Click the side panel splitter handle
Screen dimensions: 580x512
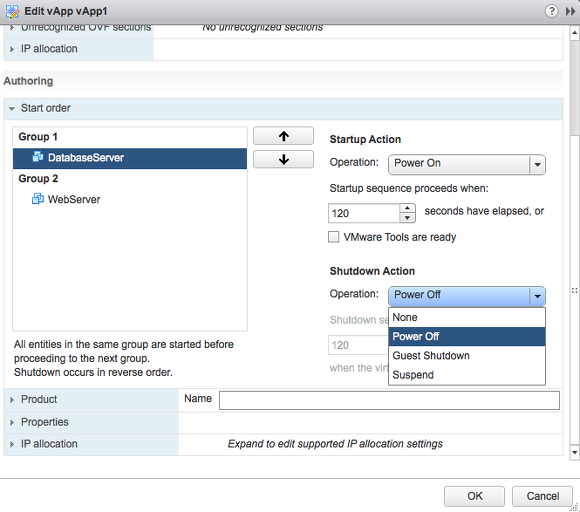click(x=574, y=290)
